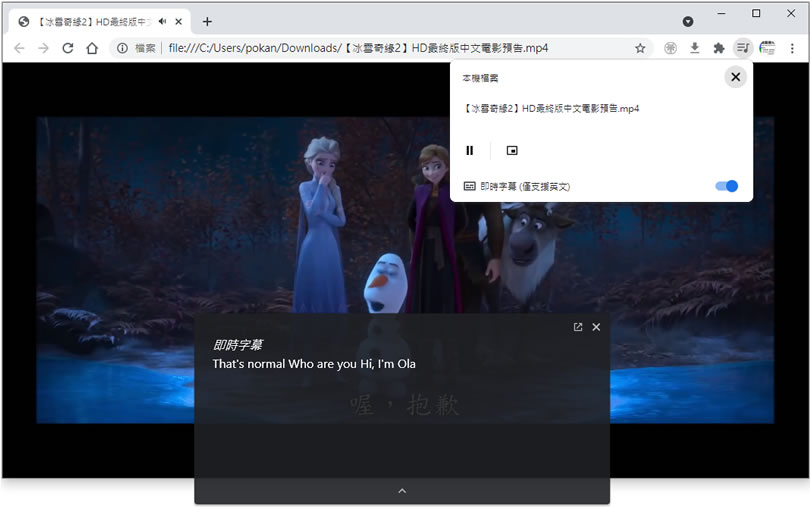Viewport: 810px width, 508px height.
Task: Go back using the browser back arrow
Action: (19, 48)
